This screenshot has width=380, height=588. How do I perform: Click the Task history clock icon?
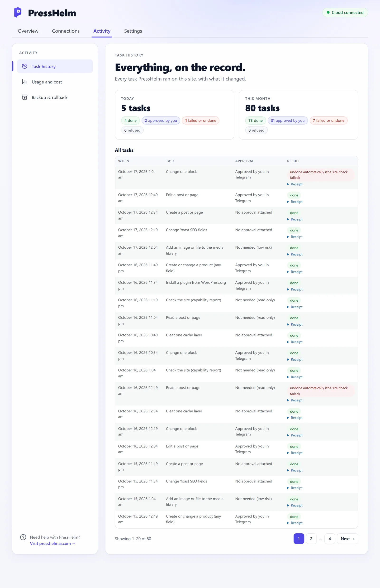point(24,66)
